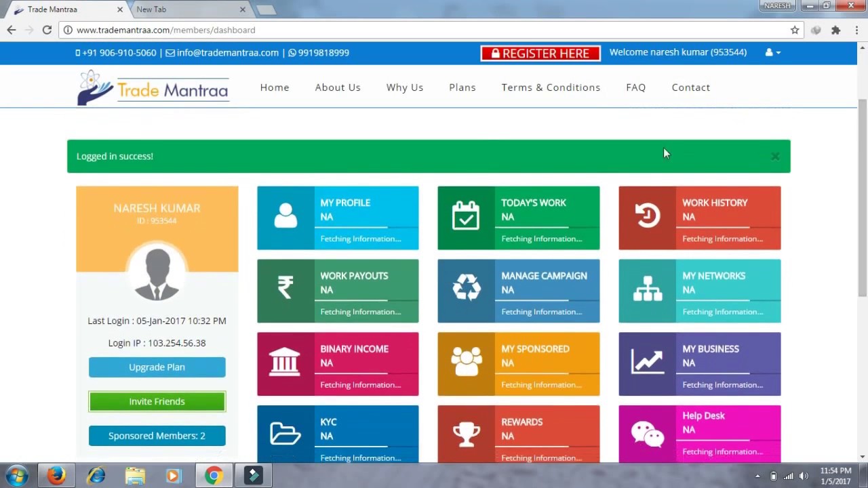The height and width of the screenshot is (488, 868).
Task: Click the WORK PAYOUTS tile title
Action: [x=354, y=276]
